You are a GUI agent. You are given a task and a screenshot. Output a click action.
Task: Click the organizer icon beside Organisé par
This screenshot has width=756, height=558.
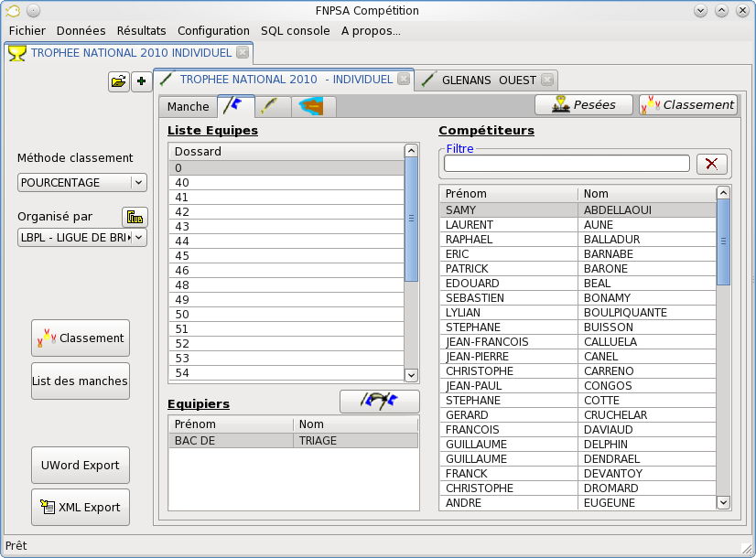click(x=135, y=217)
